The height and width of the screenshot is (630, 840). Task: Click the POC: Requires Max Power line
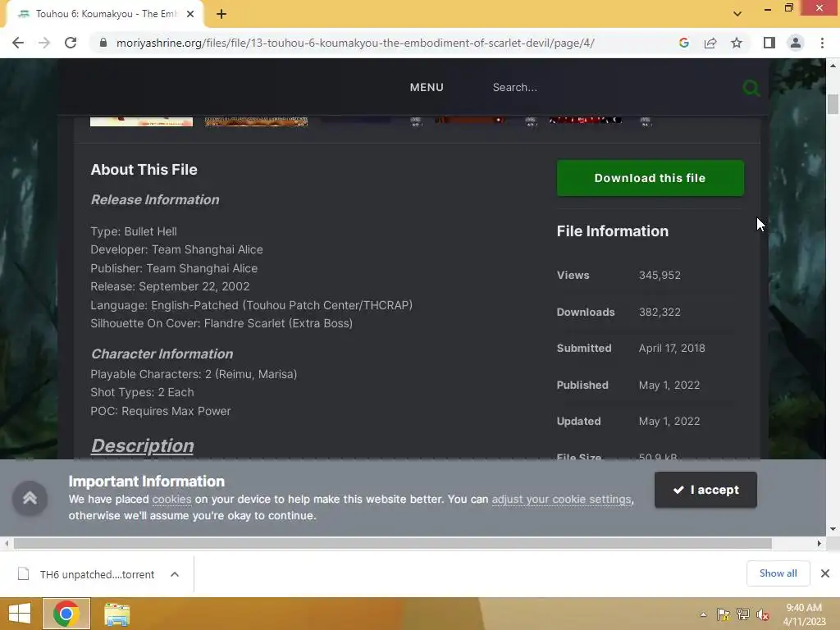click(x=161, y=411)
